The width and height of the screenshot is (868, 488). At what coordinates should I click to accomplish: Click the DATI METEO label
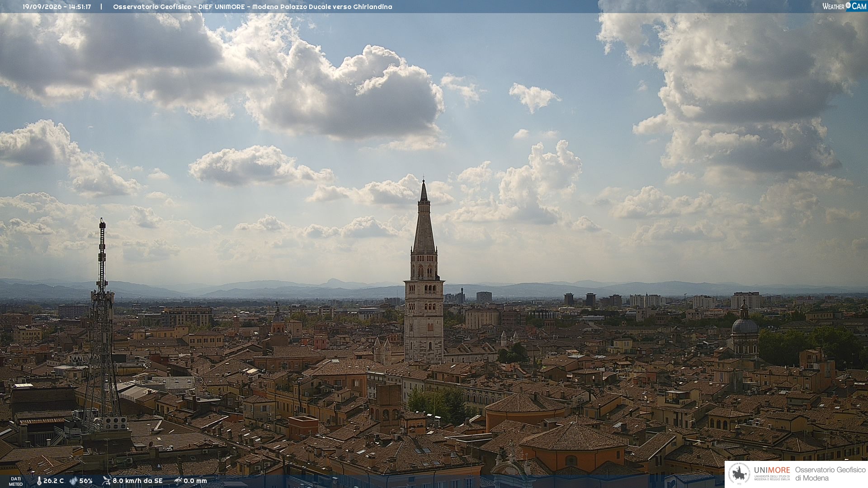tap(16, 481)
